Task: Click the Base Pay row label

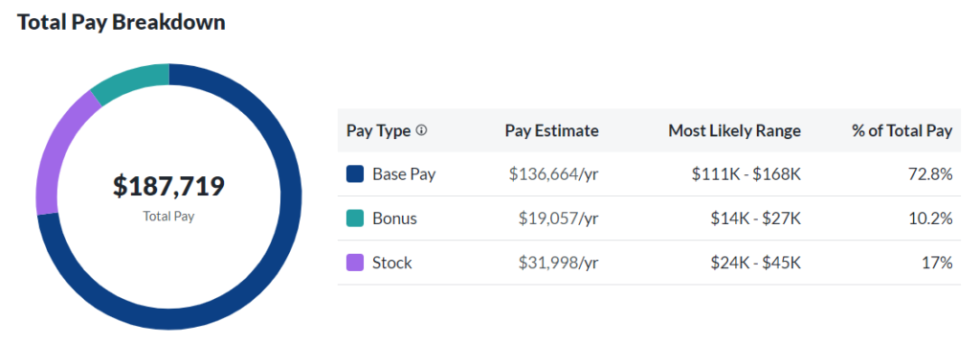Action: coord(404,174)
